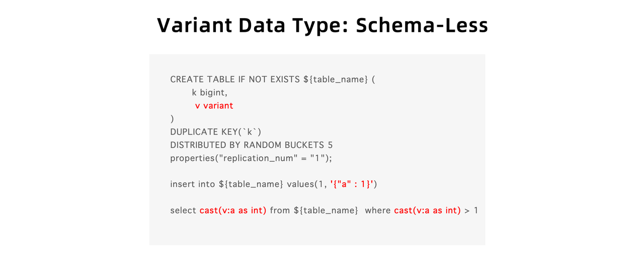This screenshot has width=644, height=262.
Task: Click the 'insert into' keywords
Action: 193,184
